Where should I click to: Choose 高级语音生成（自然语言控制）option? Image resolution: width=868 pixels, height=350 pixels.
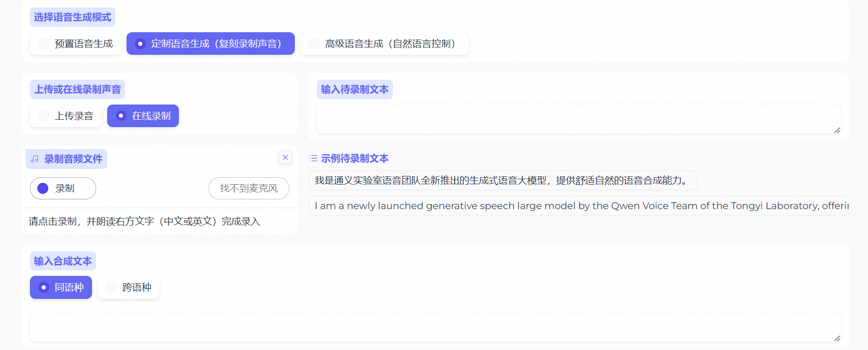[x=385, y=44]
